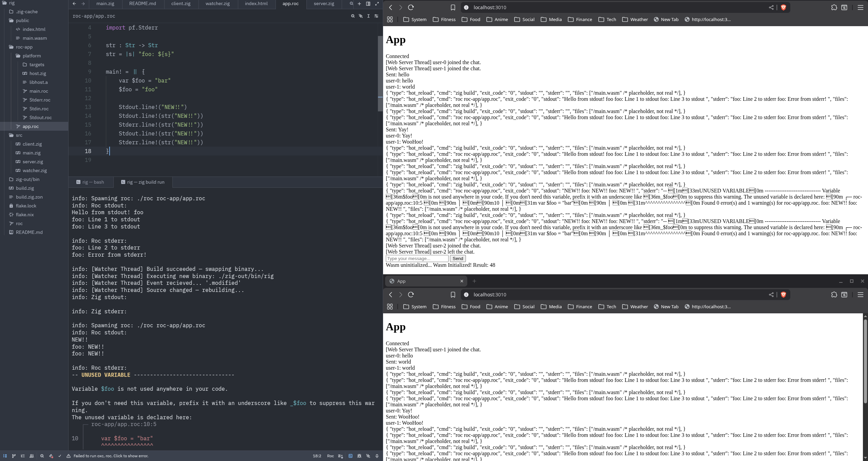This screenshot has width=868, height=461.
Task: Open the AI assistant sparkle icon in editor toolbar
Action: [361, 16]
